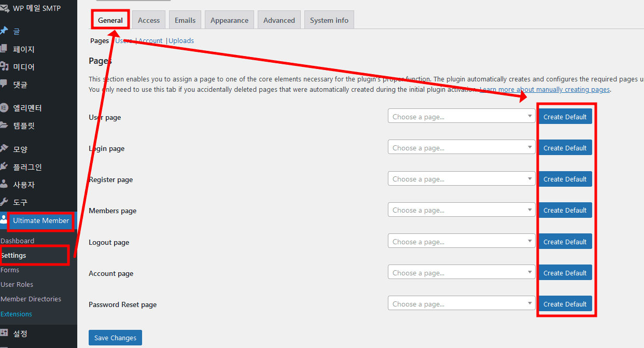Click the "Logout page" row label
644x348 pixels.
[109, 242]
